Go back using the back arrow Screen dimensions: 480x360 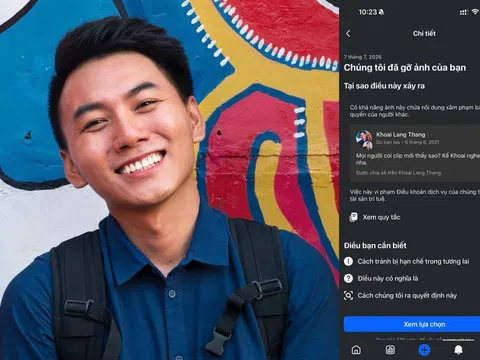[x=348, y=33]
